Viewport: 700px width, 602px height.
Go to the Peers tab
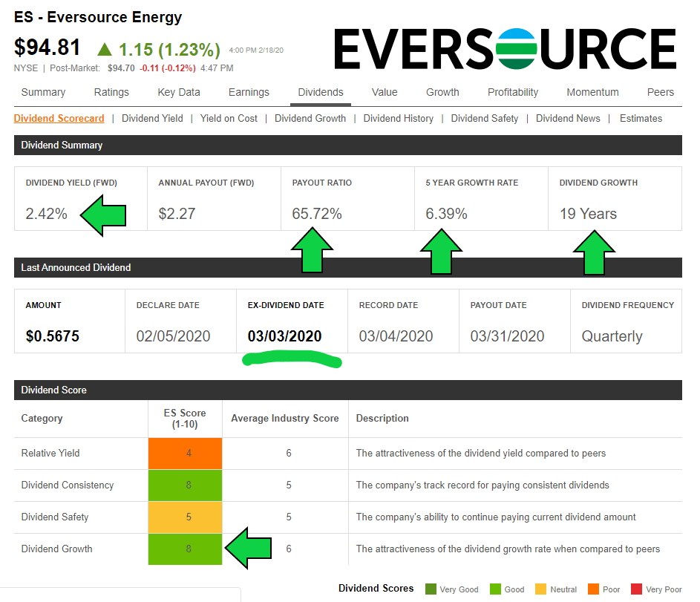pos(660,92)
